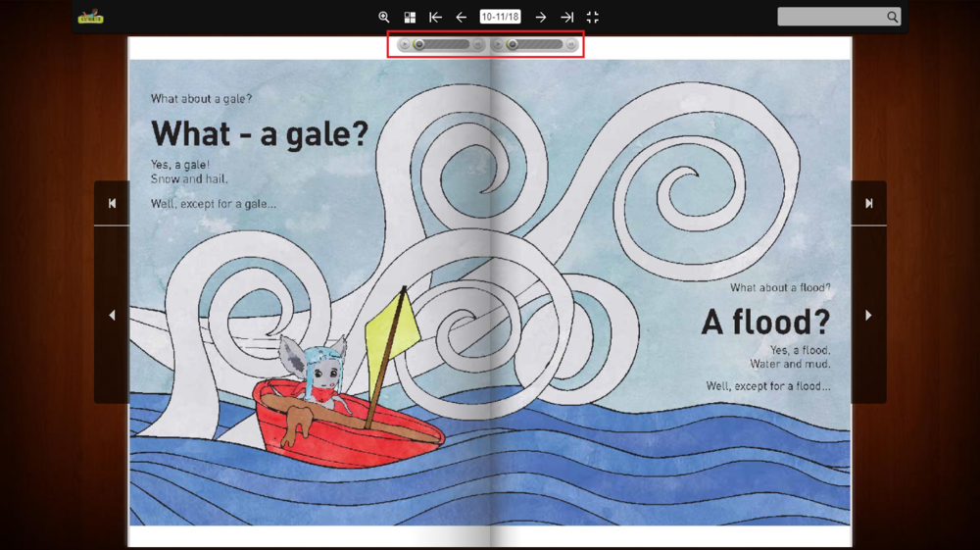The width and height of the screenshot is (980, 550).
Task: Go to next page with the top toolbar arrow
Action: pos(541,17)
